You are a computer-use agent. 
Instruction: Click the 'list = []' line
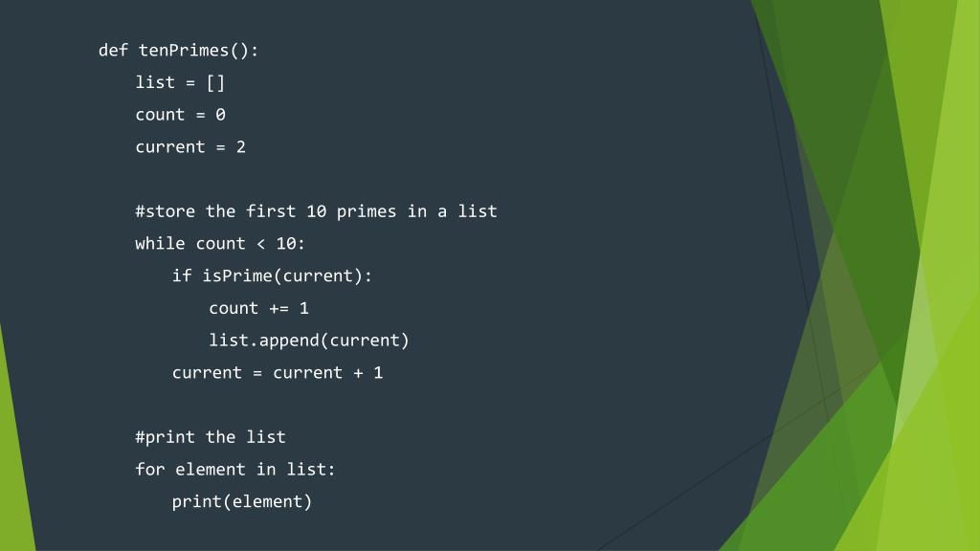(x=180, y=82)
